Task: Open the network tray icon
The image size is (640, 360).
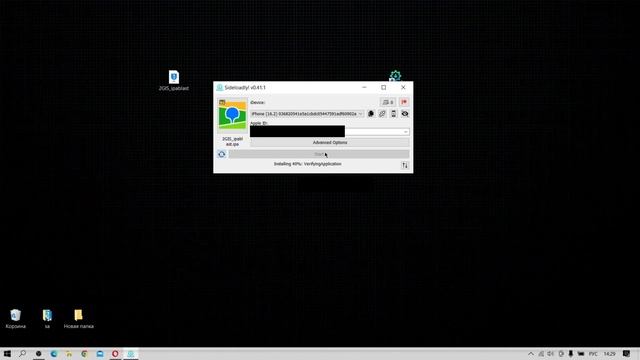Action: coord(541,354)
